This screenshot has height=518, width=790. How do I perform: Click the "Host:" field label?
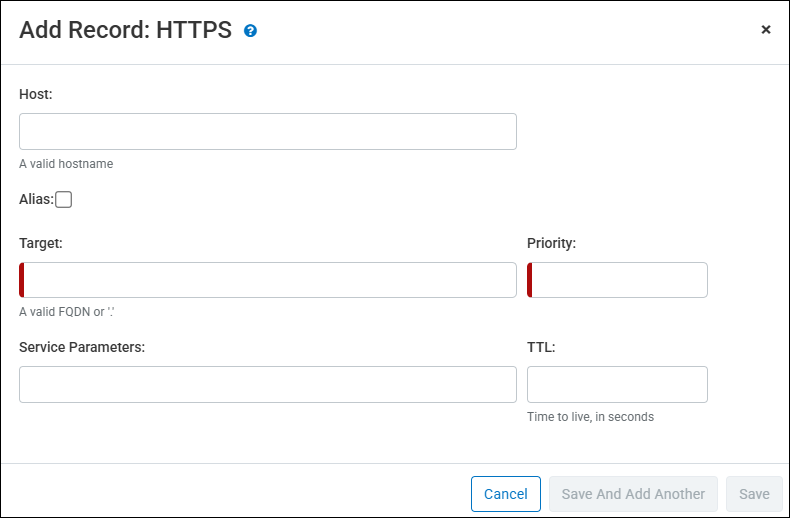coord(36,94)
